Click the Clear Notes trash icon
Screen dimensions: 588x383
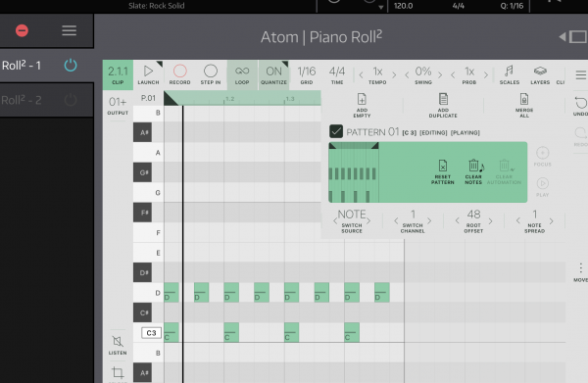coord(473,166)
